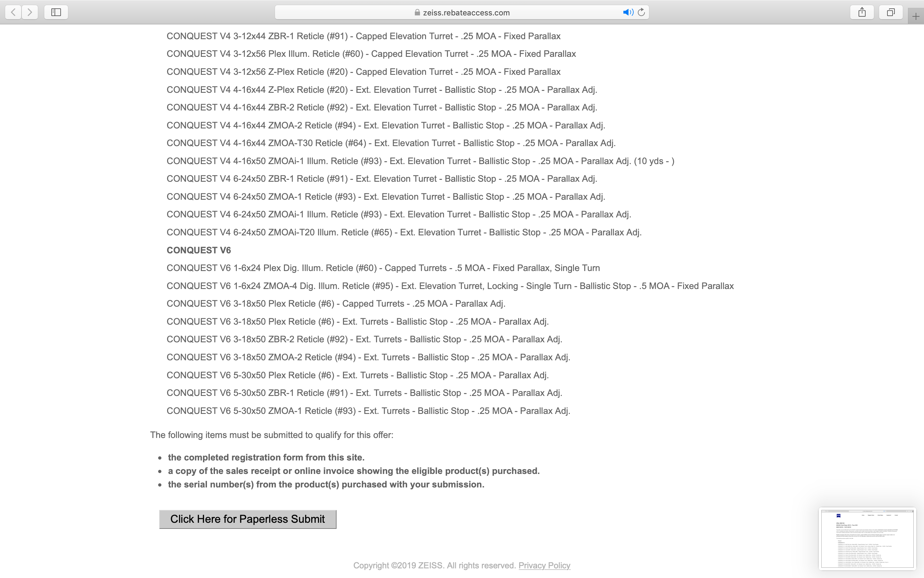Select the V4 3-12x56 Plex Illum. Reticle (#60) line
Screen dimensions: 924x578
coord(371,54)
